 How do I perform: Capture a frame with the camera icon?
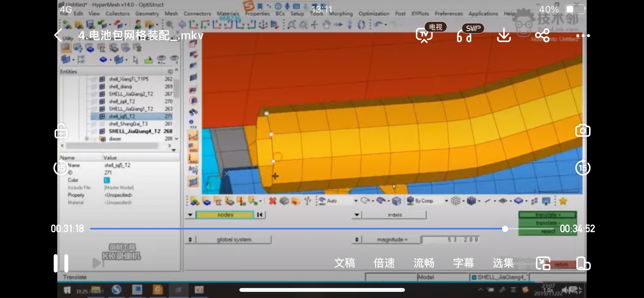point(583,131)
